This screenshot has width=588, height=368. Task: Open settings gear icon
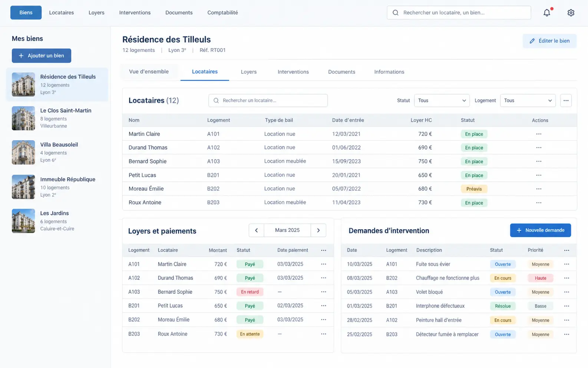tap(571, 13)
